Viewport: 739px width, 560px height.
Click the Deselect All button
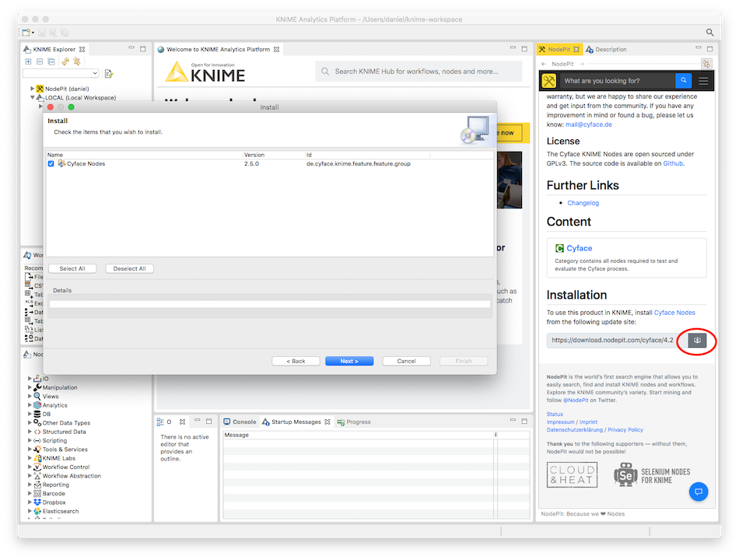129,268
